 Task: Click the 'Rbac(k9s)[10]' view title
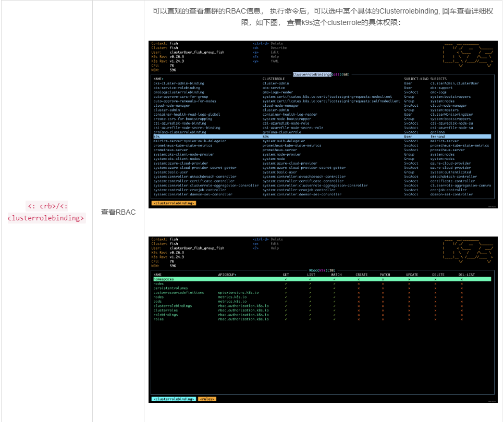click(322, 270)
